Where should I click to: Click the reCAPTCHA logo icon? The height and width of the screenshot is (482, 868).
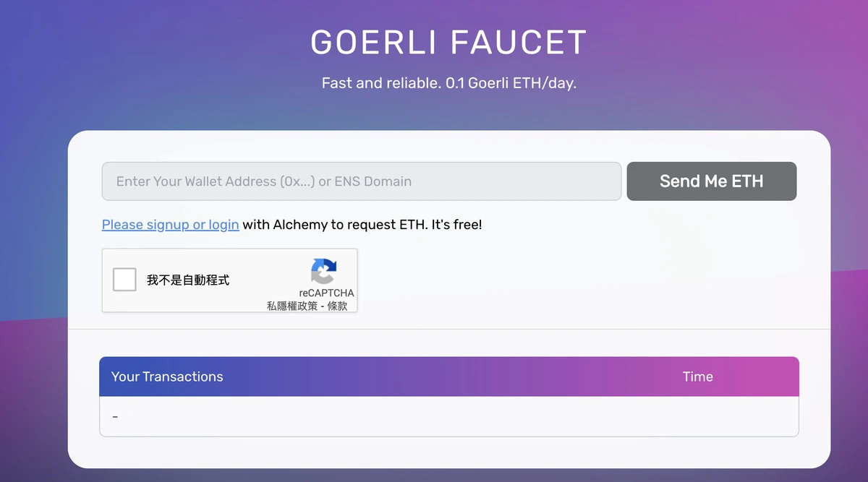(323, 271)
